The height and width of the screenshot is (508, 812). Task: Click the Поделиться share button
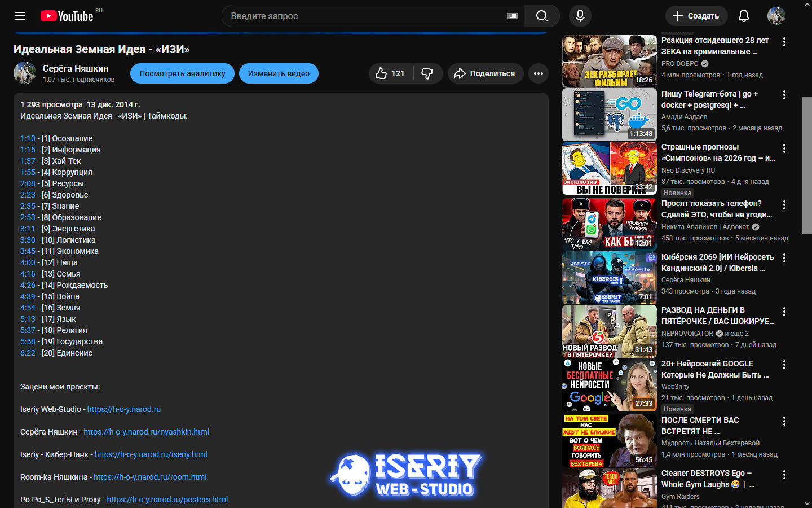[x=485, y=73]
